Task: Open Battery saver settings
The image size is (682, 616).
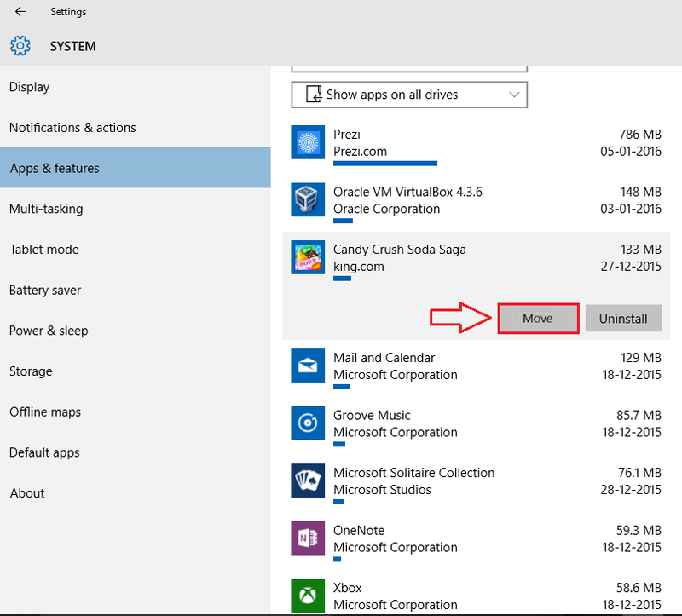Action: coord(136,290)
